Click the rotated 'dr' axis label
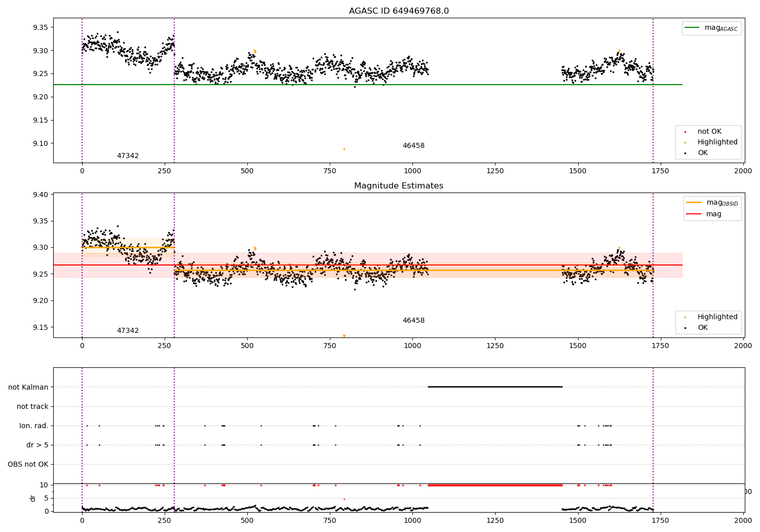Screen dimensions: 760x532 (33, 498)
